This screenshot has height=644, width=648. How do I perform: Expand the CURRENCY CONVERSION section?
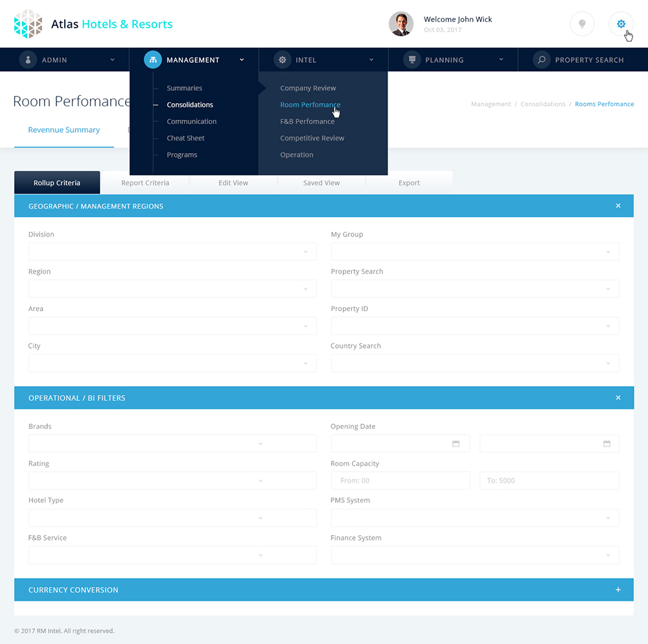coord(618,590)
